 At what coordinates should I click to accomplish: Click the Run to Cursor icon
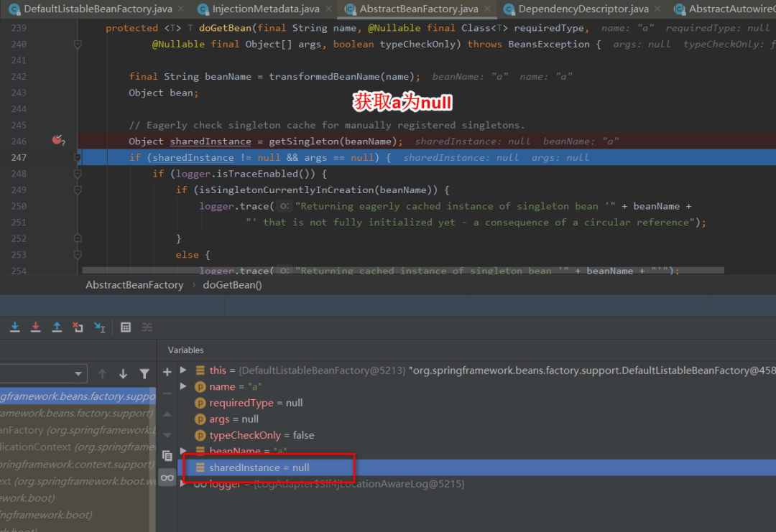coord(99,327)
